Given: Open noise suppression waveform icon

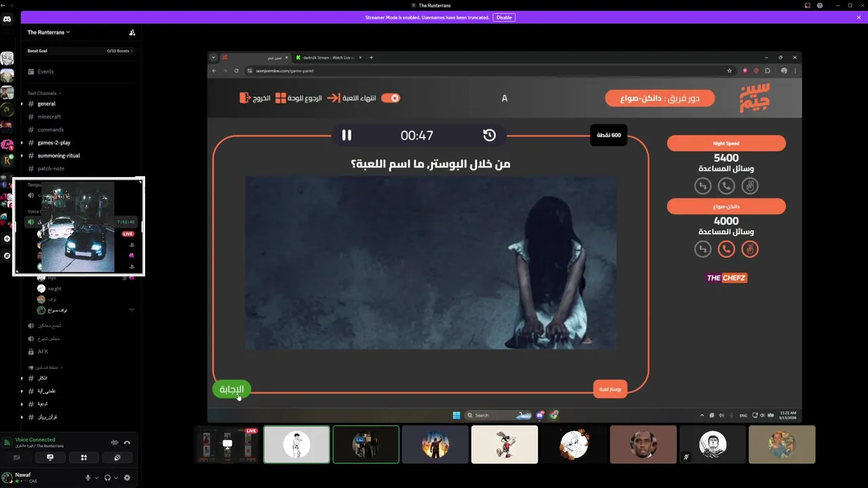Looking at the screenshot, I should (x=115, y=443).
